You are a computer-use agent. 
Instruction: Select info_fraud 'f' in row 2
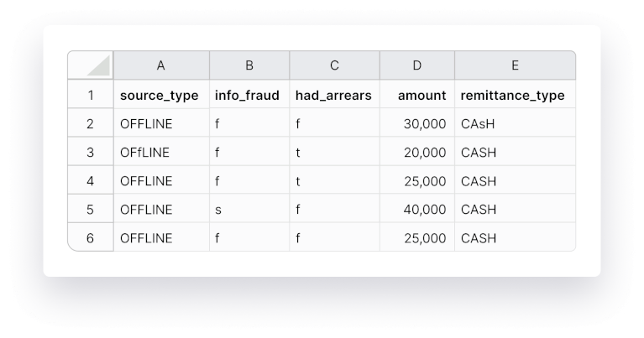pyautogui.click(x=249, y=122)
